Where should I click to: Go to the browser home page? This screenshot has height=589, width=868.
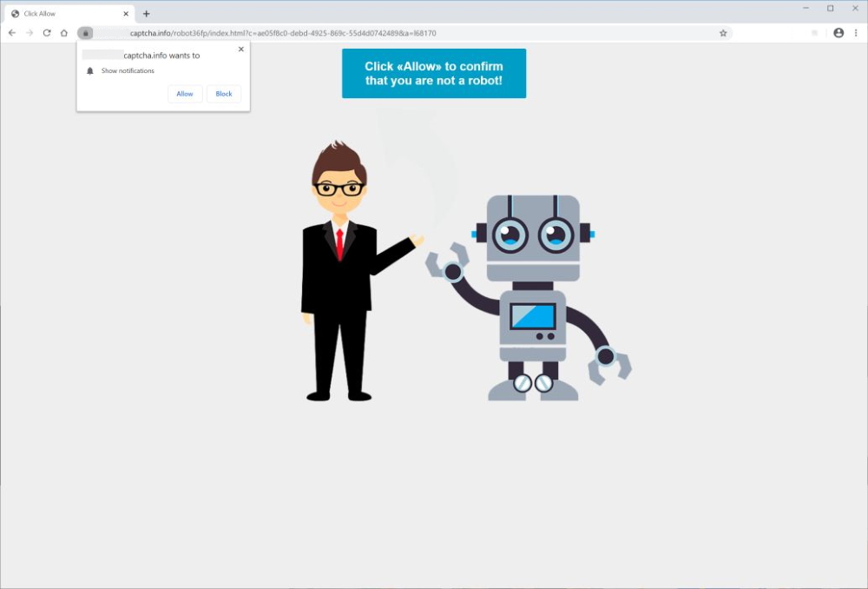tap(64, 33)
